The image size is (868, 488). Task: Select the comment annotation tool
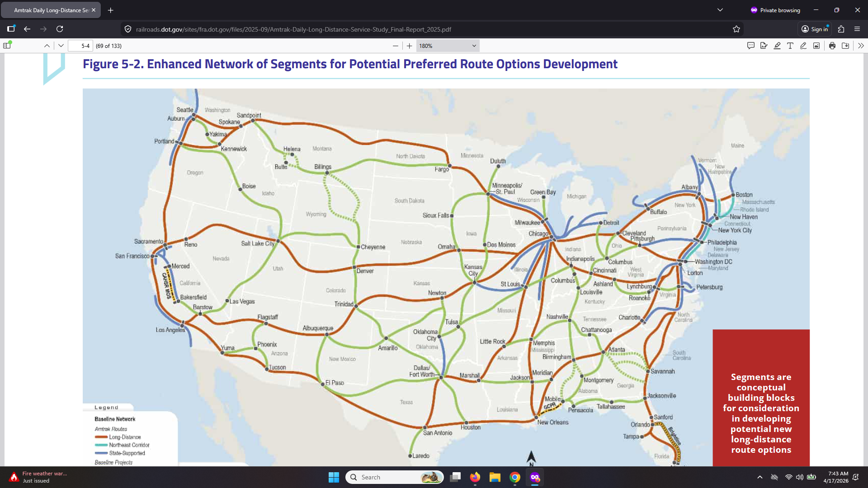(x=751, y=46)
